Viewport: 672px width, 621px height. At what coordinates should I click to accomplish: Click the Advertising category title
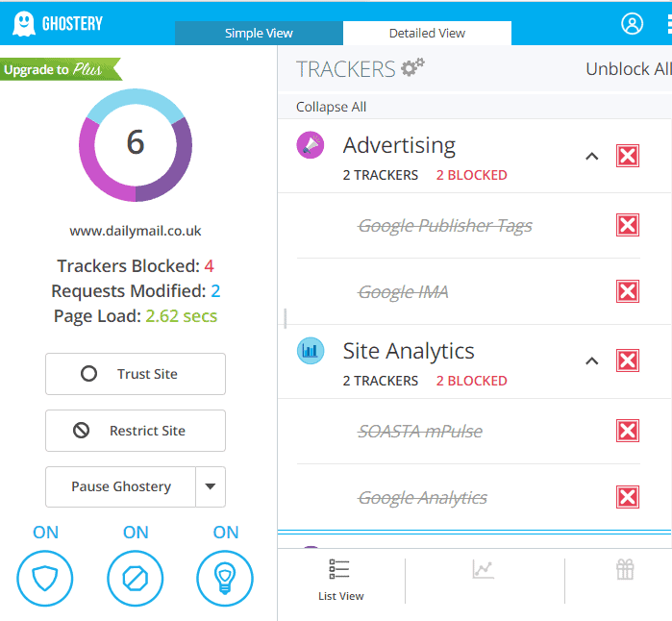(x=399, y=145)
